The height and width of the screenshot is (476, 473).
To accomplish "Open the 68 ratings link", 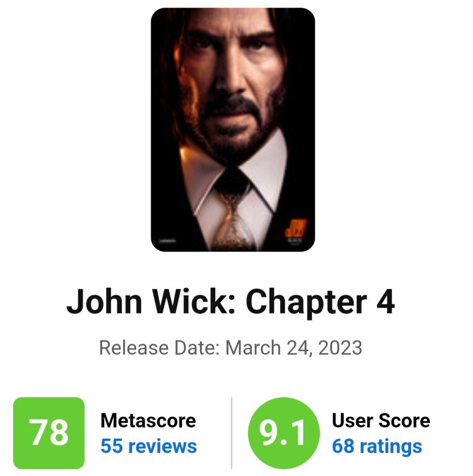I will [x=377, y=446].
